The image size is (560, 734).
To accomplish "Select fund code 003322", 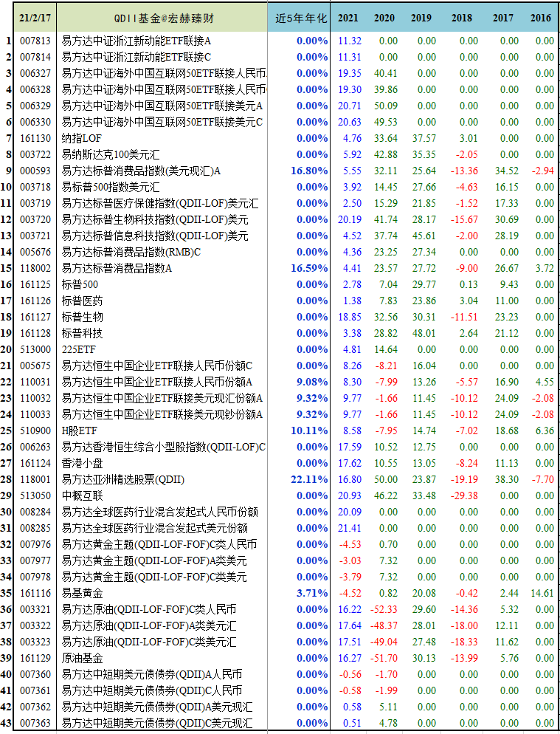I will 35,626.
